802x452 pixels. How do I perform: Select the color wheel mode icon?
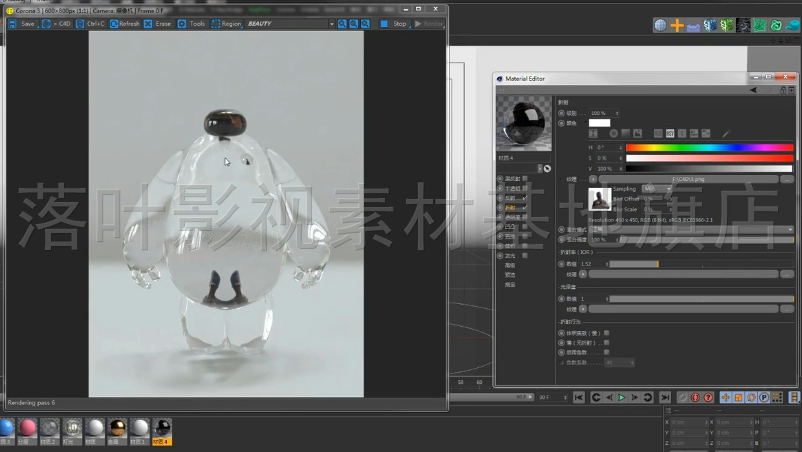[614, 133]
